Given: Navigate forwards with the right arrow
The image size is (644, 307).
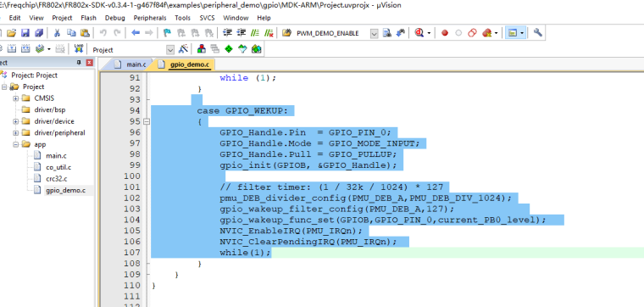Looking at the screenshot, I should coord(149,33).
